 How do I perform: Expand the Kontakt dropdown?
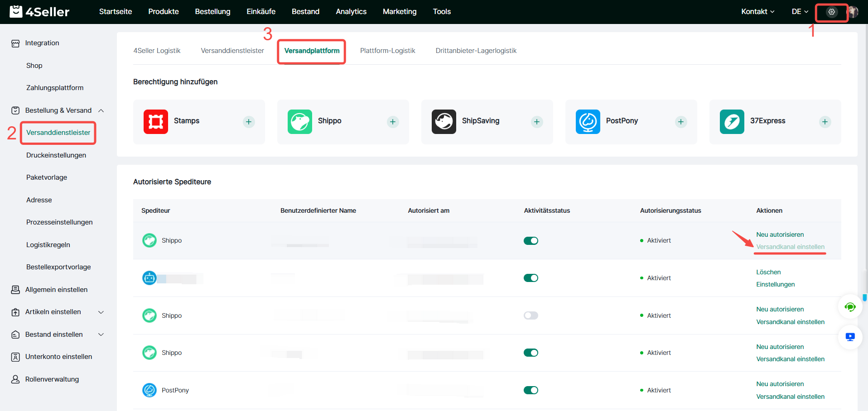click(x=757, y=12)
